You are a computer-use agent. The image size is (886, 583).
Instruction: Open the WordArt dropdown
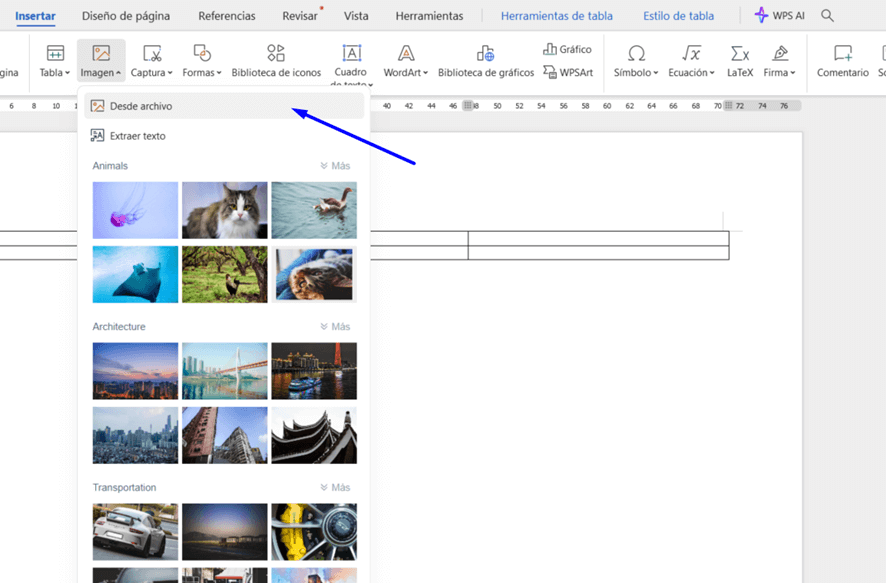click(x=406, y=72)
